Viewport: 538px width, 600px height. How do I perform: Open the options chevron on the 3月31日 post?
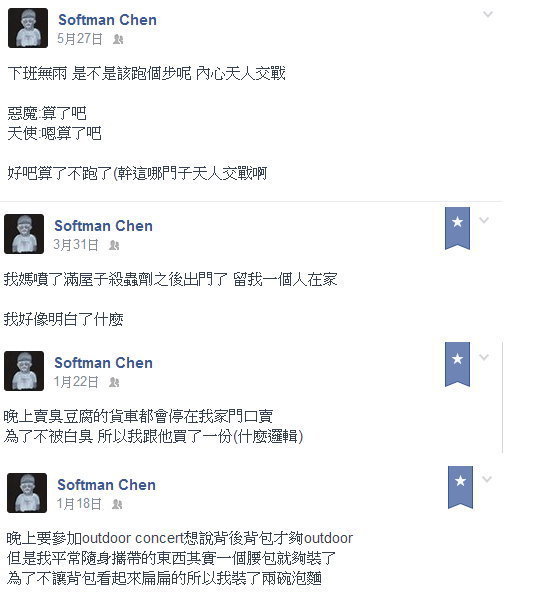(484, 220)
